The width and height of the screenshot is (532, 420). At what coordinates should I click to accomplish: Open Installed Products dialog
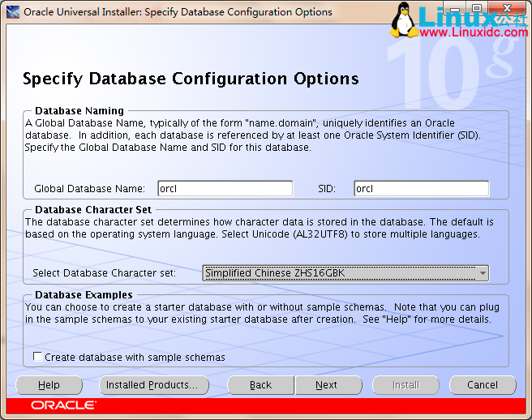pos(154,385)
